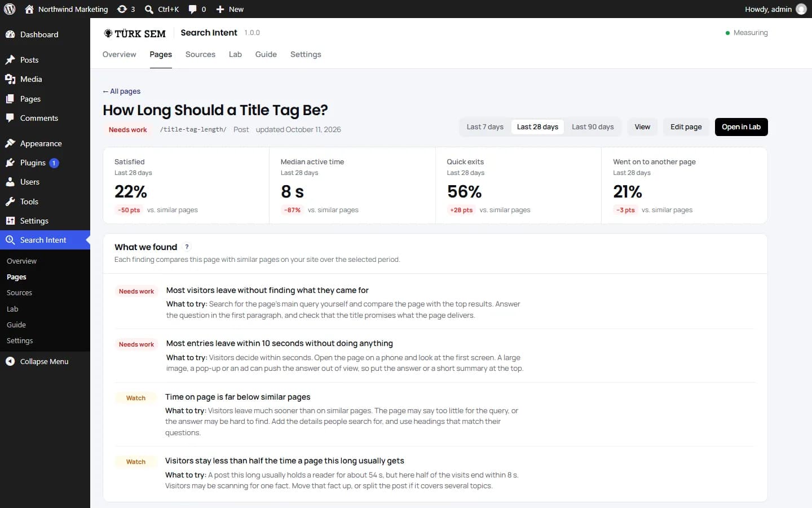Click the Quick exits 56% value

click(x=464, y=192)
